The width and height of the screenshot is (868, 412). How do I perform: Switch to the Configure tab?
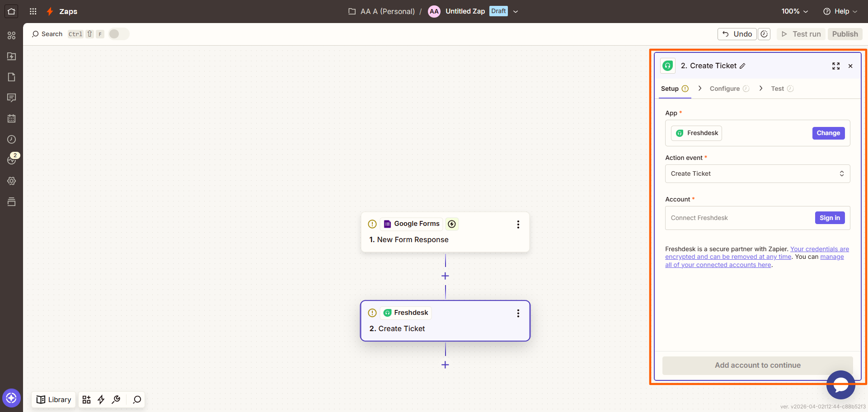point(725,89)
